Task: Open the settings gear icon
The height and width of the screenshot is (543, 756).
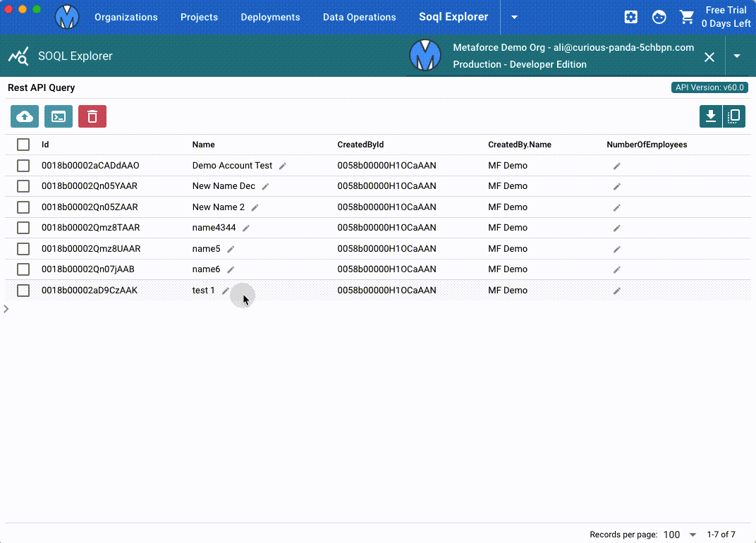Action: click(x=630, y=17)
